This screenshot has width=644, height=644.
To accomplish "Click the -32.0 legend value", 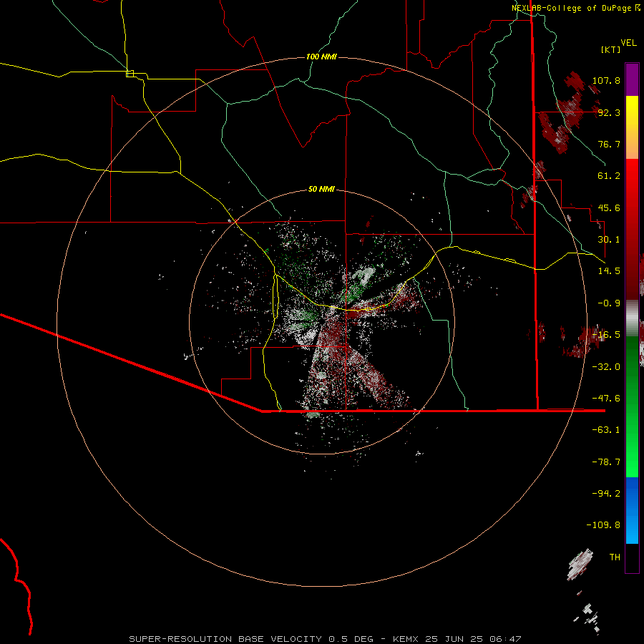I will 606,367.
